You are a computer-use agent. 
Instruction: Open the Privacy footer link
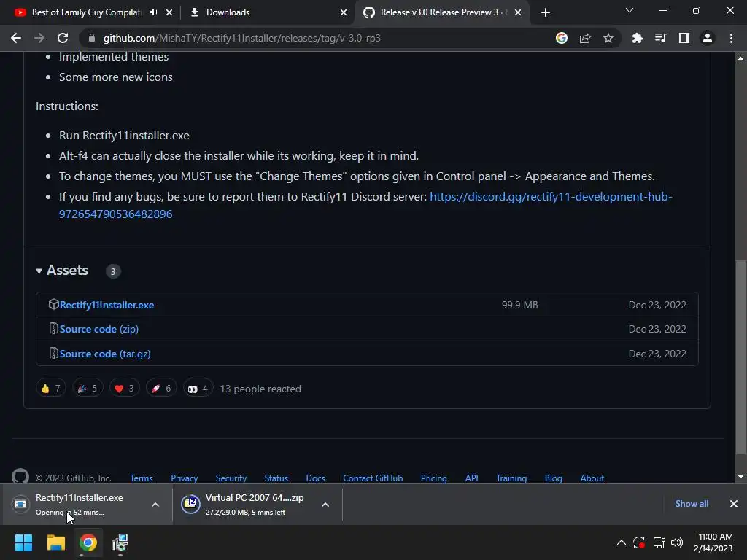point(185,478)
